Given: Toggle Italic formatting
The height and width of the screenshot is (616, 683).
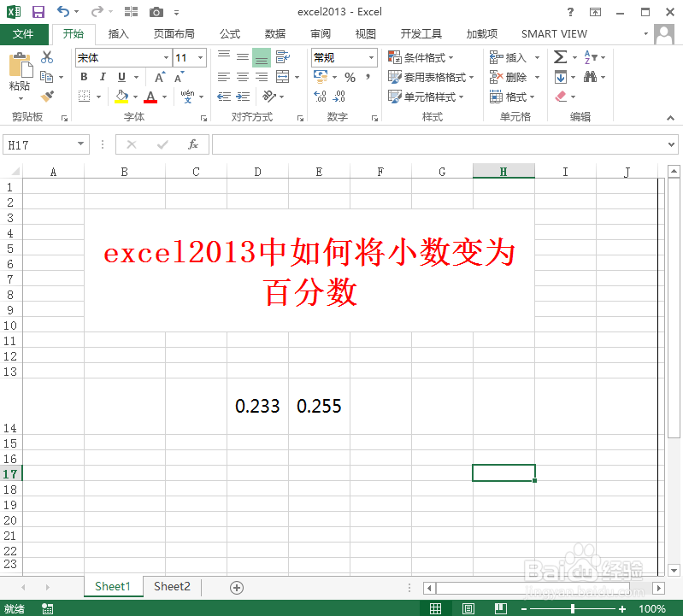Looking at the screenshot, I should (x=103, y=77).
